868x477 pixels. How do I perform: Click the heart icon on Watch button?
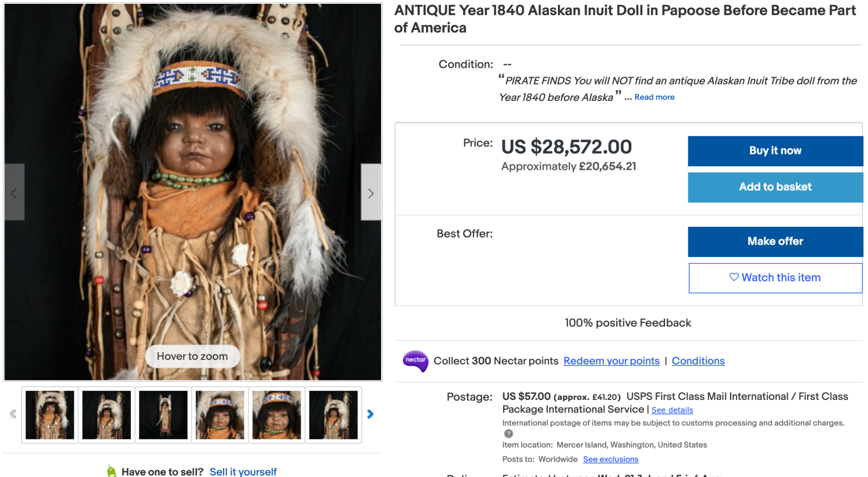point(734,277)
